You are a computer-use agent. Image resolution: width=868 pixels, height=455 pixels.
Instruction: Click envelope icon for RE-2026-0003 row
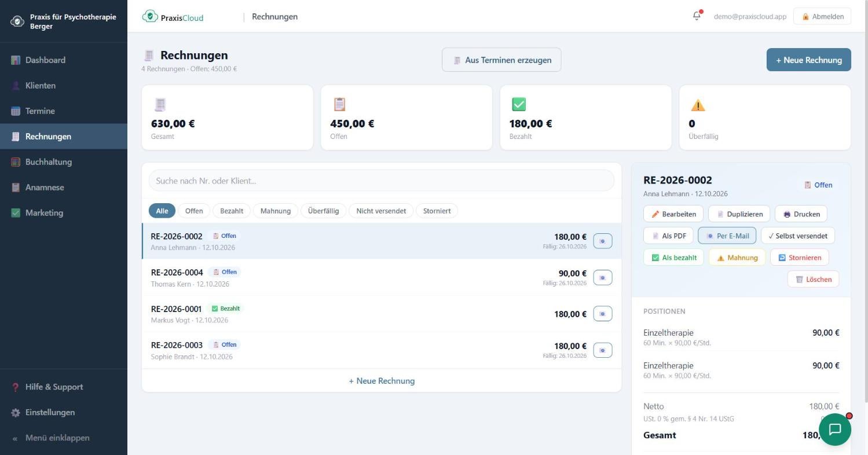pos(603,350)
